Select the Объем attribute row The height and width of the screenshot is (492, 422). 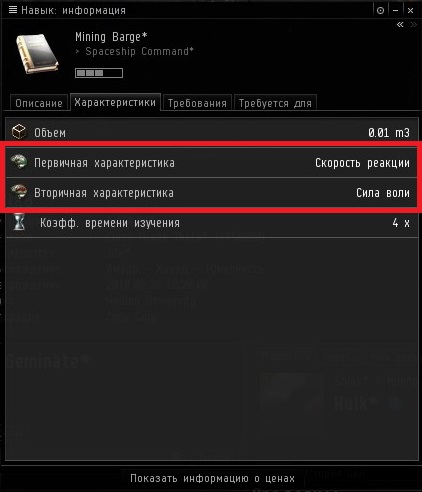tap(212, 132)
